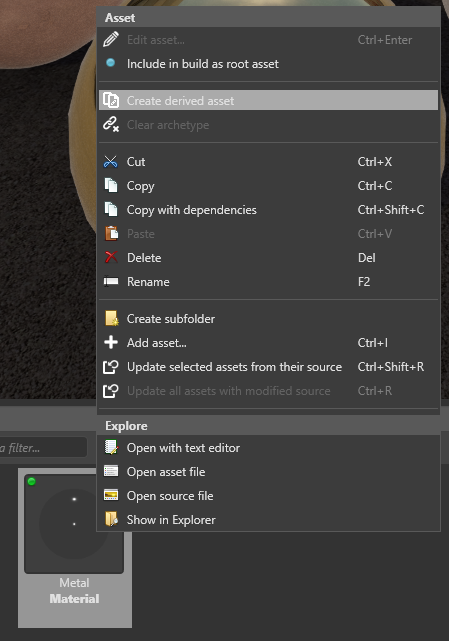Click the Ctrl+I shortcut text
This screenshot has height=641, width=449.
pos(373,343)
